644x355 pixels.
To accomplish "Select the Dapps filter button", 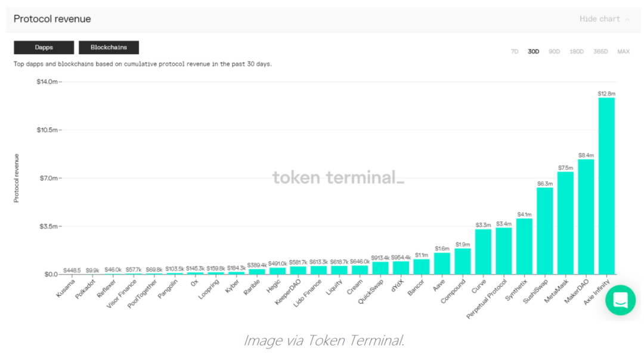I will click(44, 48).
